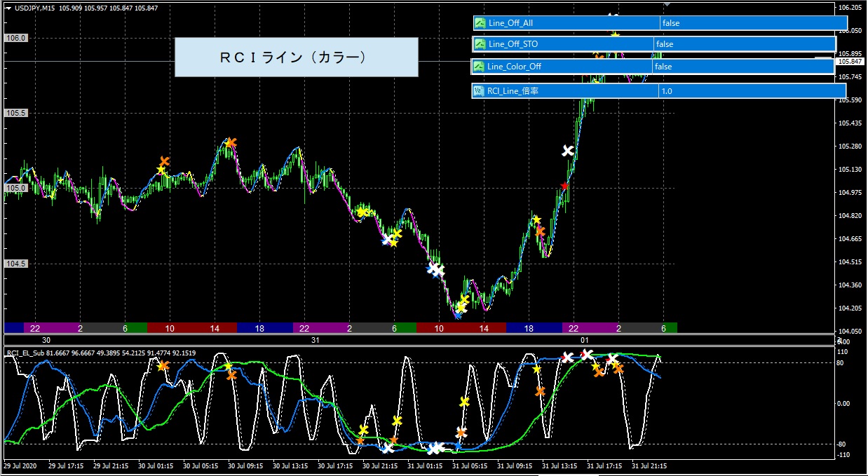Image resolution: width=868 pixels, height=476 pixels.
Task: Select the Line_Color_Off parameter name
Action: pyautogui.click(x=515, y=67)
